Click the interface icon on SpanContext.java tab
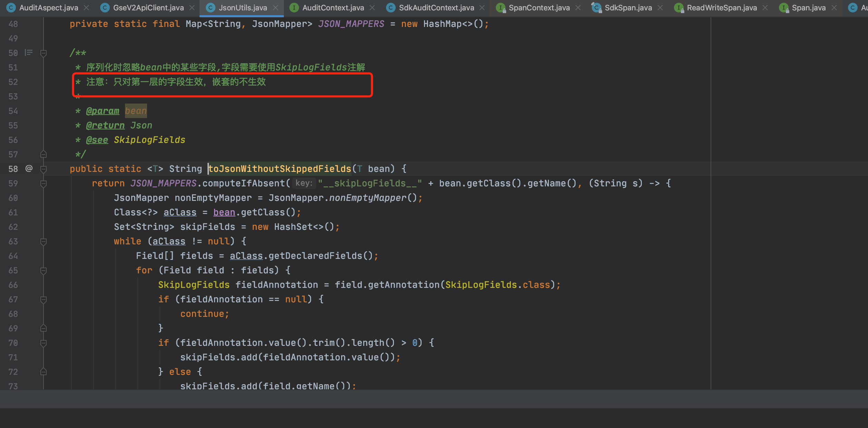The height and width of the screenshot is (428, 868). (501, 8)
